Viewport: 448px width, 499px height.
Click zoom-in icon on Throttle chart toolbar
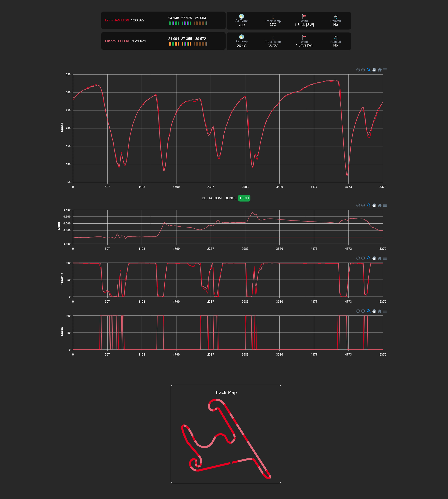358,258
